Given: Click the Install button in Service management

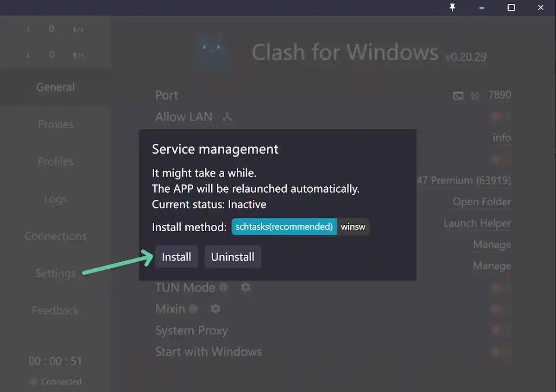Looking at the screenshot, I should pos(177,257).
